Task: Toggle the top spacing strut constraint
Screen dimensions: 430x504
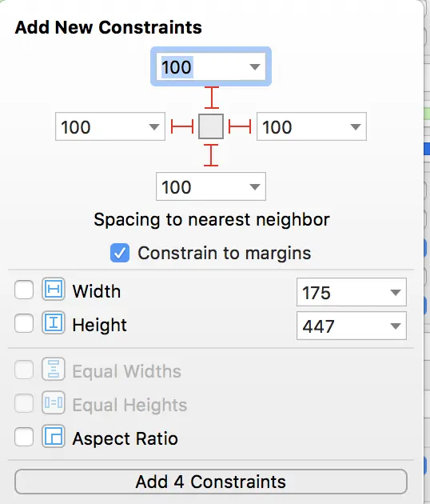Action: point(211,98)
